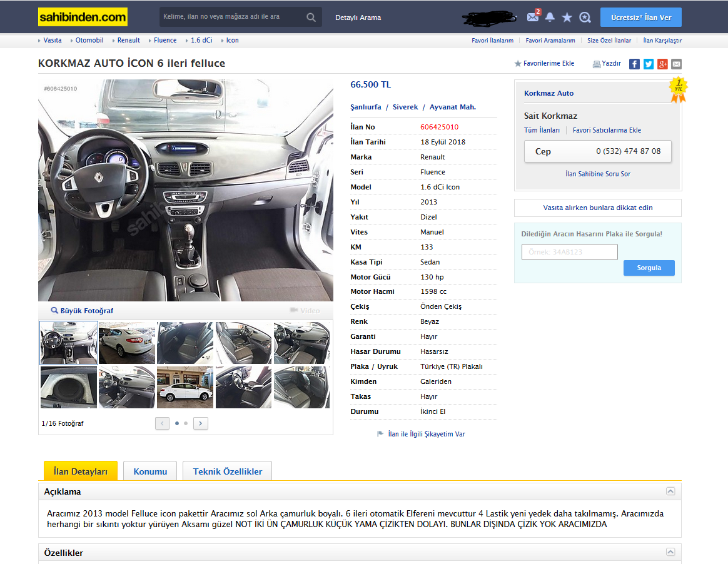The height and width of the screenshot is (564, 728).
Task: Click Siverek location link
Action: pos(405,107)
